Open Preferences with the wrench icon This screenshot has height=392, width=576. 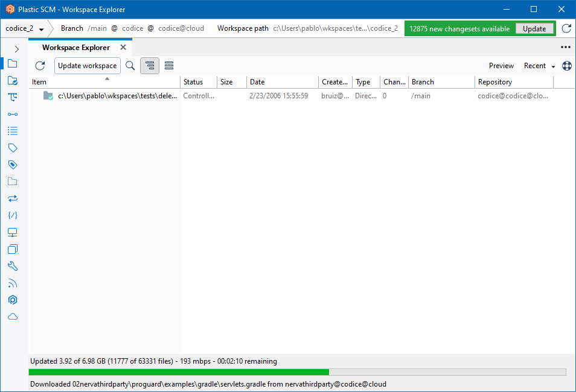pyautogui.click(x=13, y=265)
